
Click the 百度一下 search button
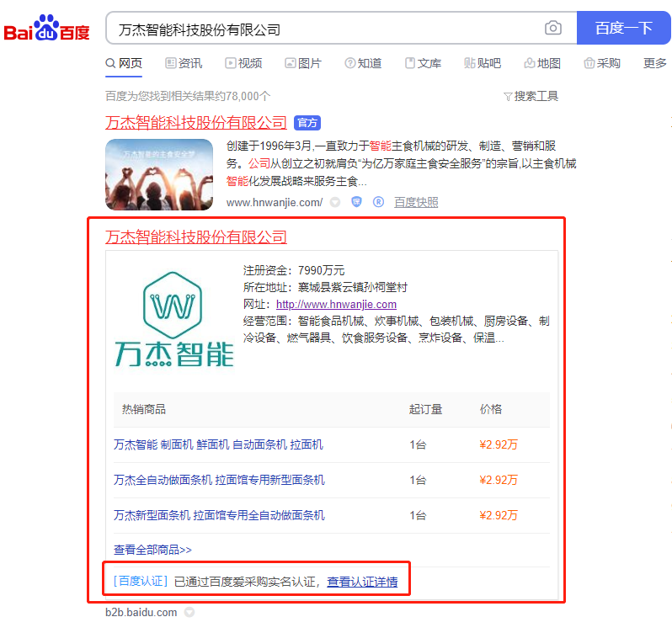(623, 29)
